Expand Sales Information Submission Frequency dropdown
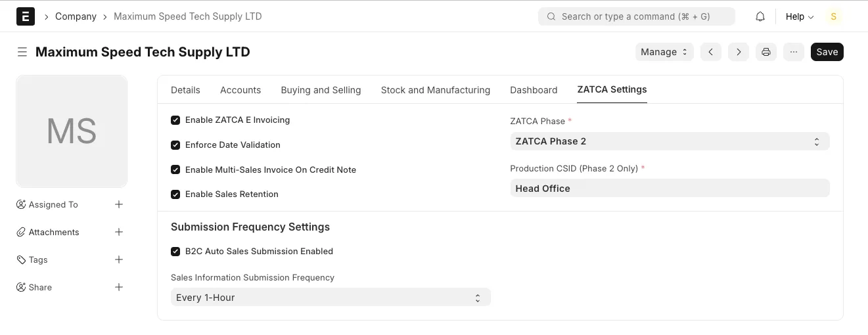This screenshot has width=868, height=335. (x=331, y=298)
